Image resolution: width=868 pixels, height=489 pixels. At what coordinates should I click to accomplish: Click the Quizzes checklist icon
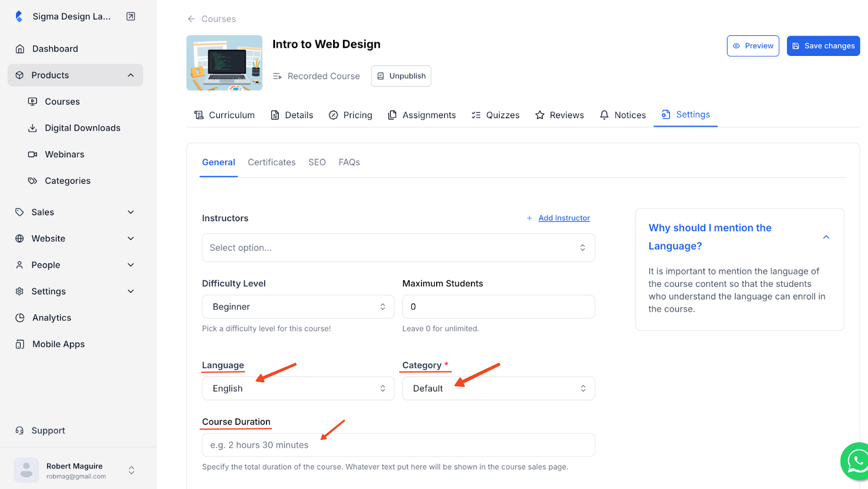pos(476,115)
